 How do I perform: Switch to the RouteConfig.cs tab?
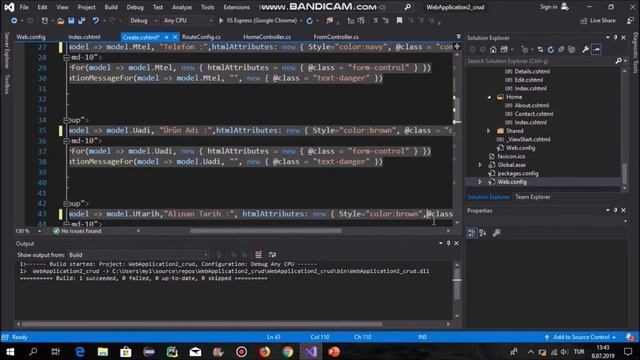[201, 37]
